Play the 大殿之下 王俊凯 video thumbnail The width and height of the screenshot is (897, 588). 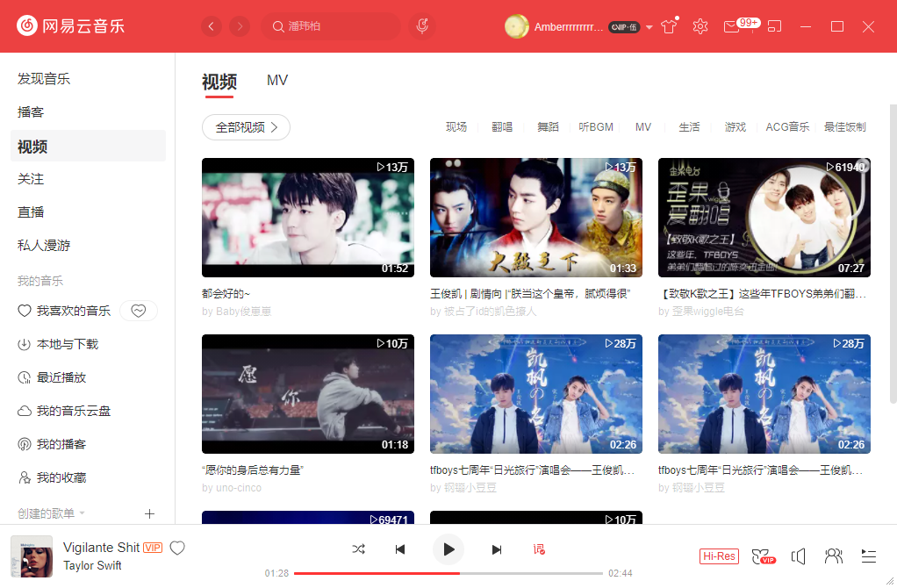click(536, 218)
